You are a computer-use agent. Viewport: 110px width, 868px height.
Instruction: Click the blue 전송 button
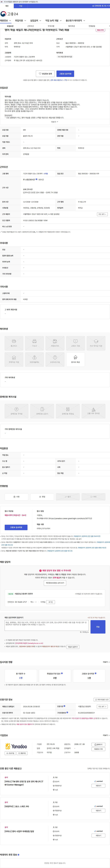(98, 627)
